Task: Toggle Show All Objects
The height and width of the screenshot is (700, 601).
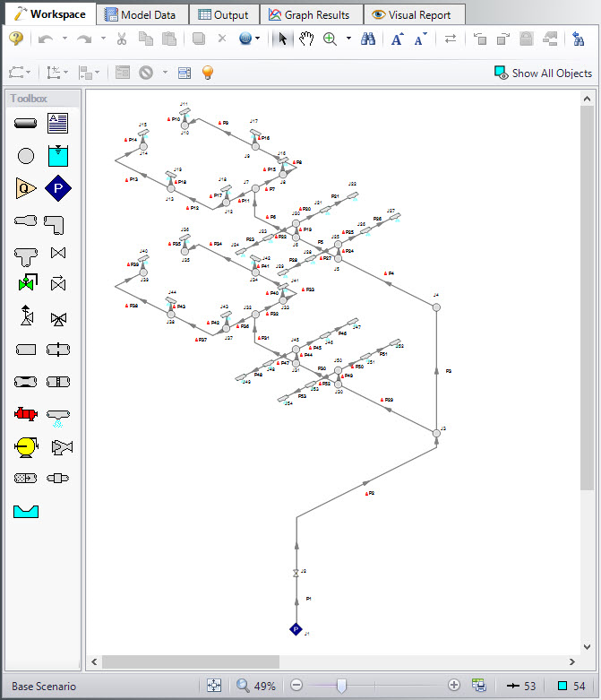Action: tap(543, 73)
